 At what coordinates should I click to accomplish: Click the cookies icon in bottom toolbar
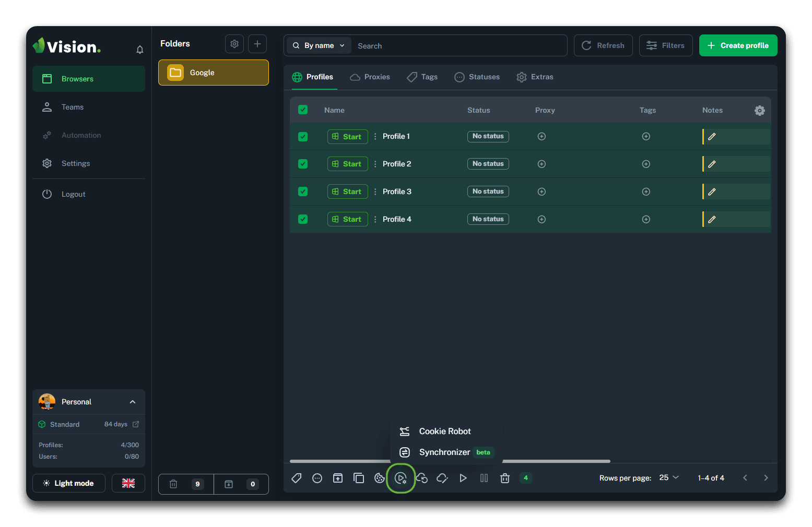click(380, 478)
